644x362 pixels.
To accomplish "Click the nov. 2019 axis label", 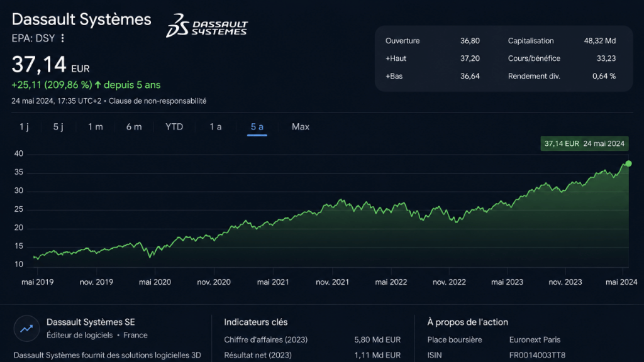I will 96,282.
